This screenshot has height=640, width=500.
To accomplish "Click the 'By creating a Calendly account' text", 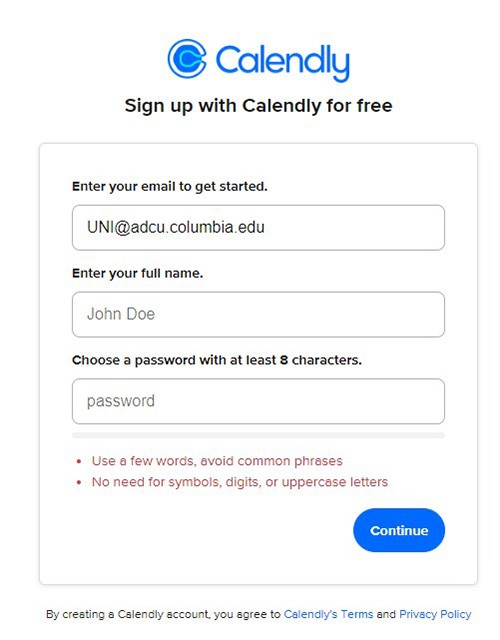I will coord(163,614).
